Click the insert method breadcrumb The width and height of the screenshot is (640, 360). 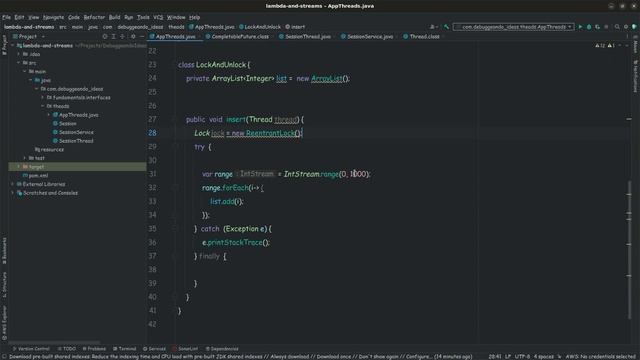pos(295,27)
